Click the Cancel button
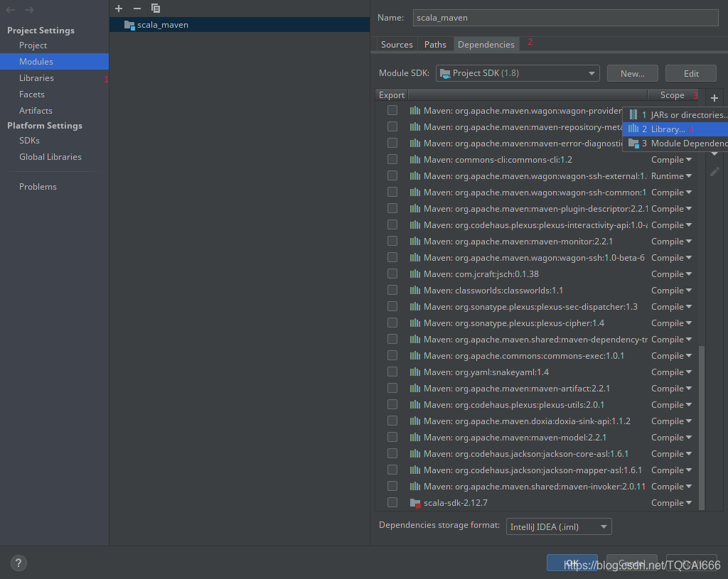The height and width of the screenshot is (579, 728). pyautogui.click(x=631, y=563)
